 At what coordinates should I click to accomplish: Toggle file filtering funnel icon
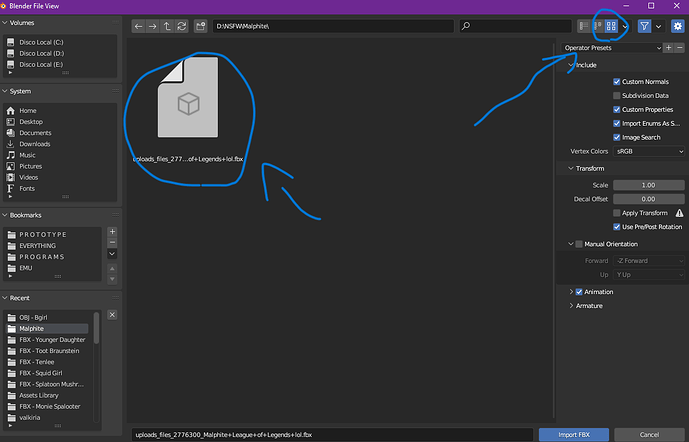click(644, 26)
